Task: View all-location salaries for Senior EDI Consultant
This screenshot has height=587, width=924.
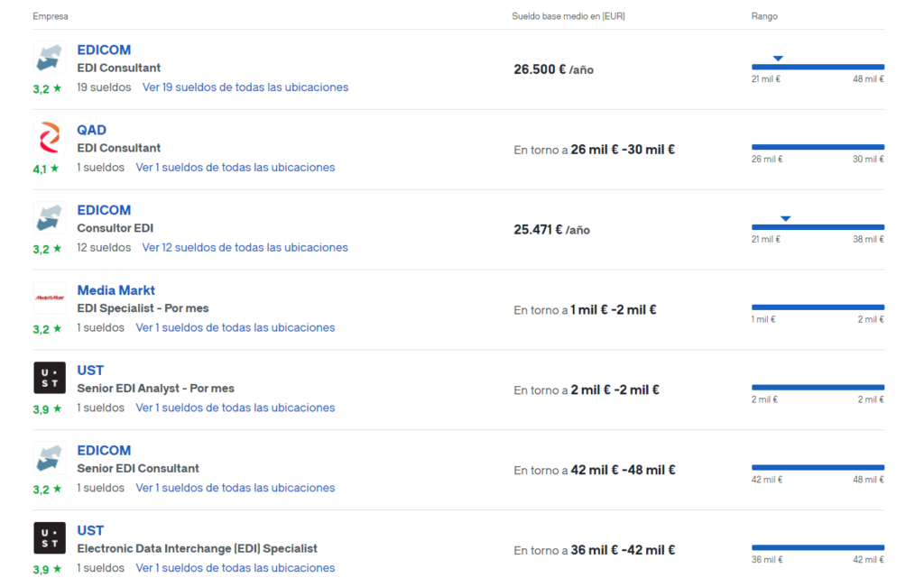Action: tap(236, 488)
